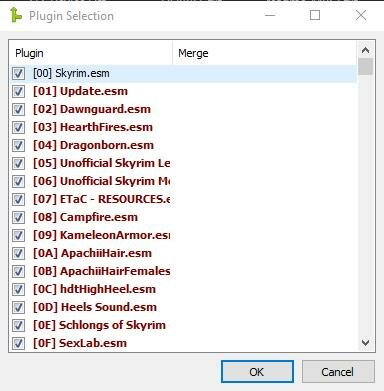
Task: Disable the hdtHighHeel.esm checkbox
Action: (18, 289)
